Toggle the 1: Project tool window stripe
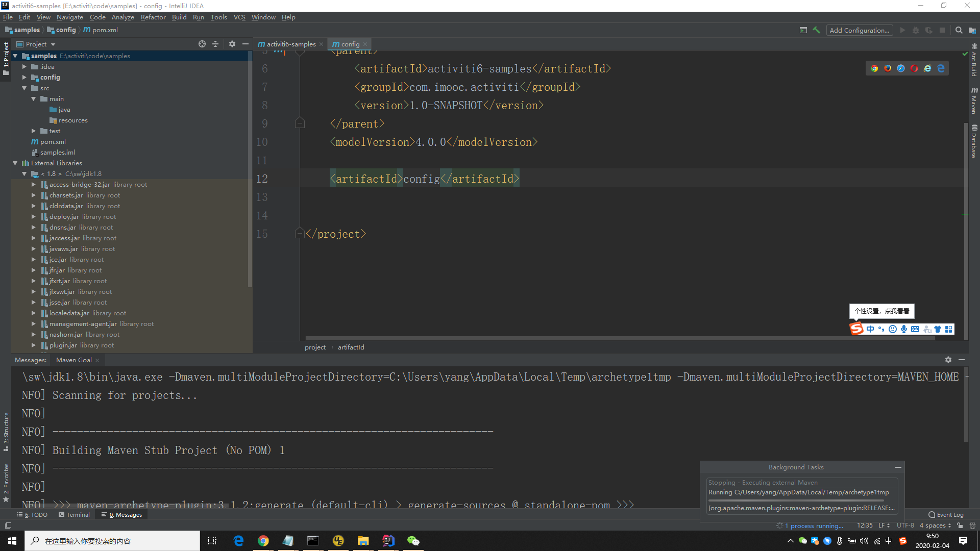Screen dimensions: 980x551 pos(6,58)
